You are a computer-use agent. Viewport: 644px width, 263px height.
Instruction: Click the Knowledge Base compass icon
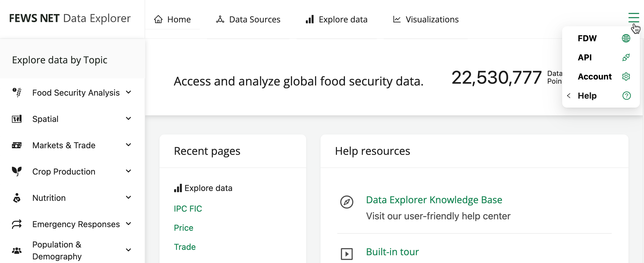(x=346, y=202)
